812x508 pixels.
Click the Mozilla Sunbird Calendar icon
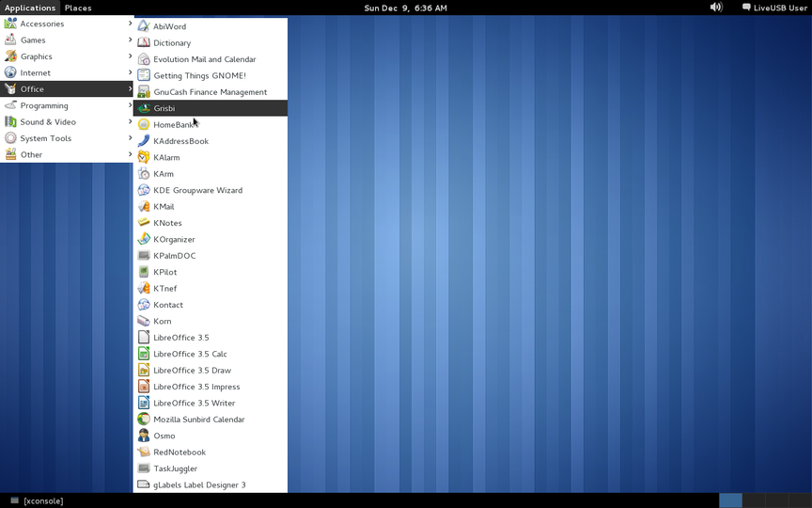click(144, 420)
